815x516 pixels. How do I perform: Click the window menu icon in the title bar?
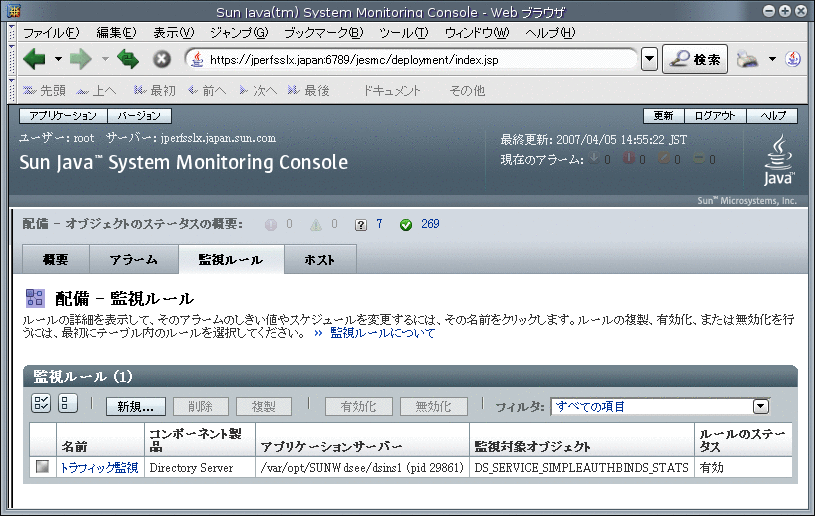point(14,10)
